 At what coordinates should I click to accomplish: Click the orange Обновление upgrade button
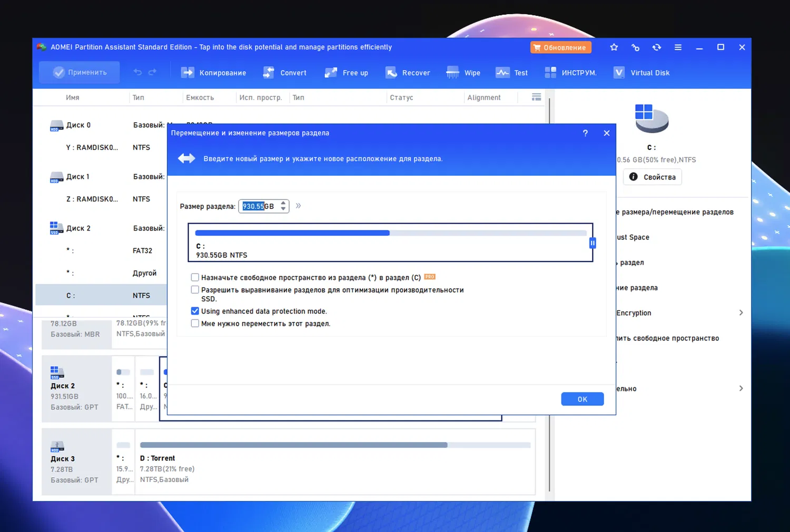coord(560,47)
